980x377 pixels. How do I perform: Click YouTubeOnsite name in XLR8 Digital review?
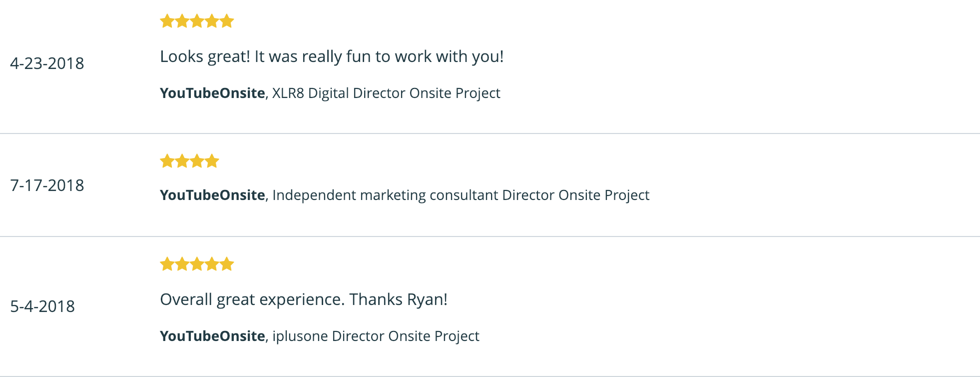point(212,93)
